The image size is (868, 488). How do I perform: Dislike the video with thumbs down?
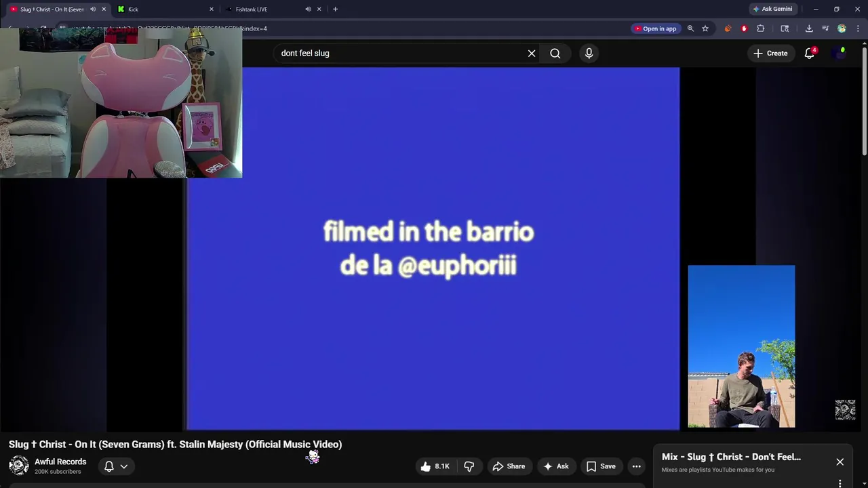(x=469, y=466)
